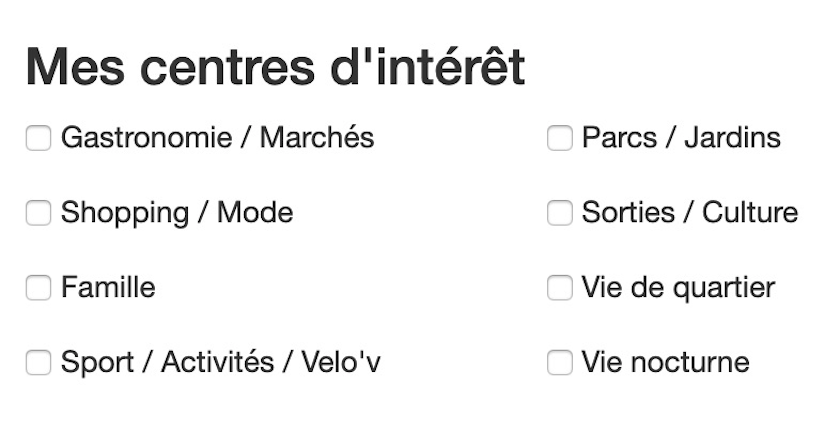Click the "Parcs / Jardins" label text
Viewport: 840px width, 432px height.
[681, 138]
